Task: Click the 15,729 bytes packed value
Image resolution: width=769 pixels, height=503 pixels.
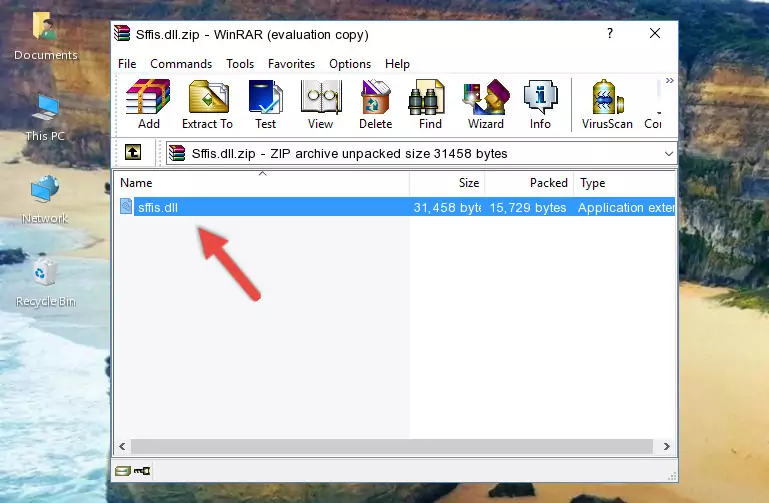Action: pos(528,207)
